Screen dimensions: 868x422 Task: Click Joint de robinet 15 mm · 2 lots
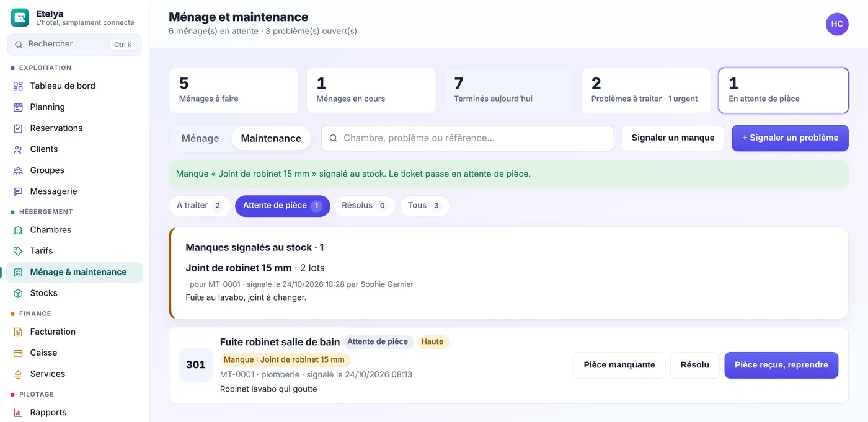click(x=255, y=268)
